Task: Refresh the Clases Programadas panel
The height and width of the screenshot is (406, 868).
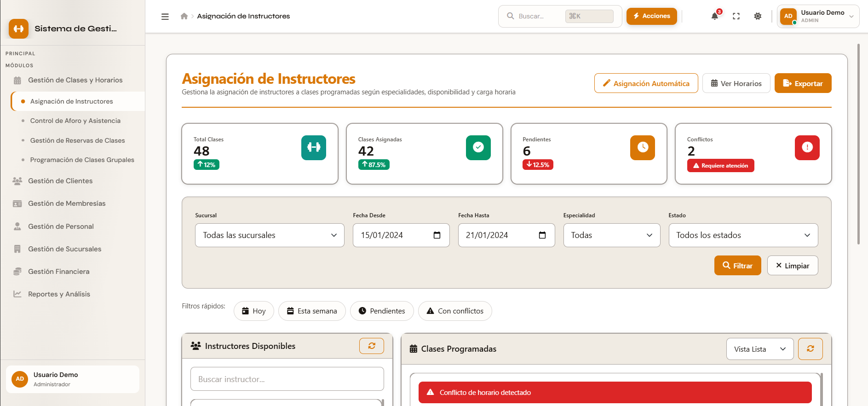Action: click(x=811, y=349)
